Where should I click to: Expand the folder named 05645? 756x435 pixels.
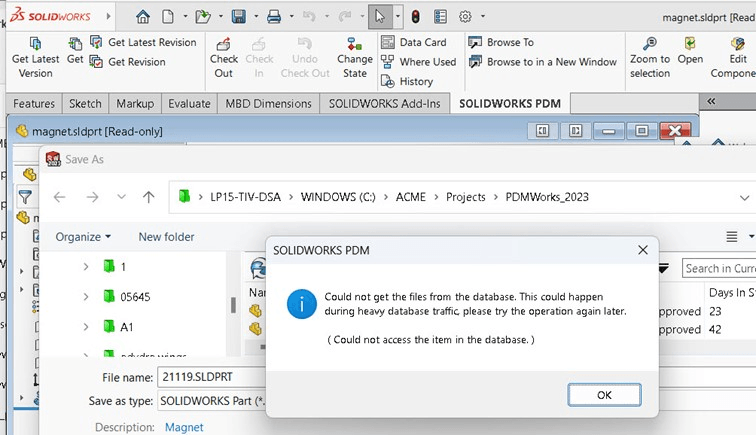[86, 297]
